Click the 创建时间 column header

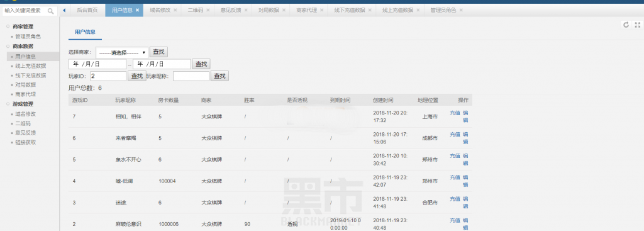(383, 100)
